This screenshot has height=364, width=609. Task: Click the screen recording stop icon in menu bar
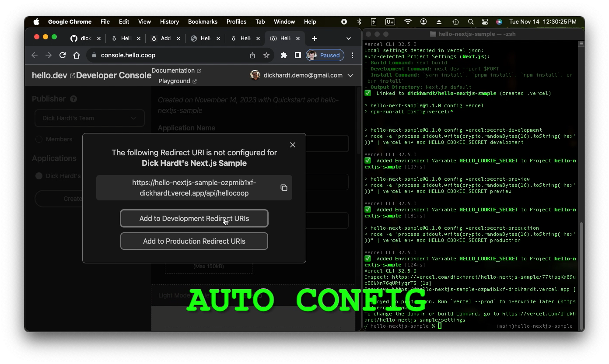344,21
